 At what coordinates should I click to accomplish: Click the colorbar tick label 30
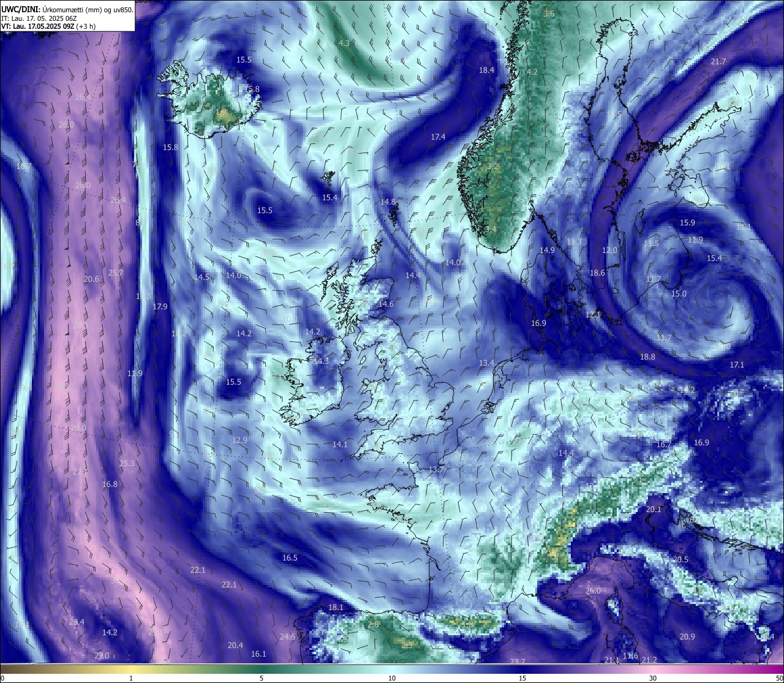point(653,678)
